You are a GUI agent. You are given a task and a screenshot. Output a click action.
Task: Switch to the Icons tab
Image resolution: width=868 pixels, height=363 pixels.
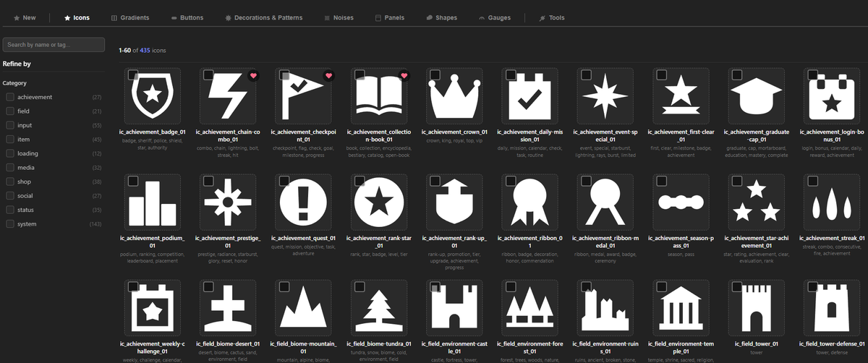(x=77, y=17)
